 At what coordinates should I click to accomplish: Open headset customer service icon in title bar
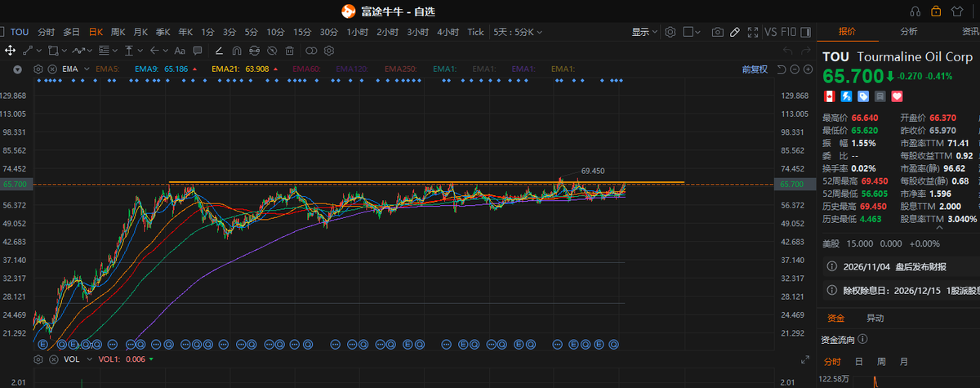[915, 11]
